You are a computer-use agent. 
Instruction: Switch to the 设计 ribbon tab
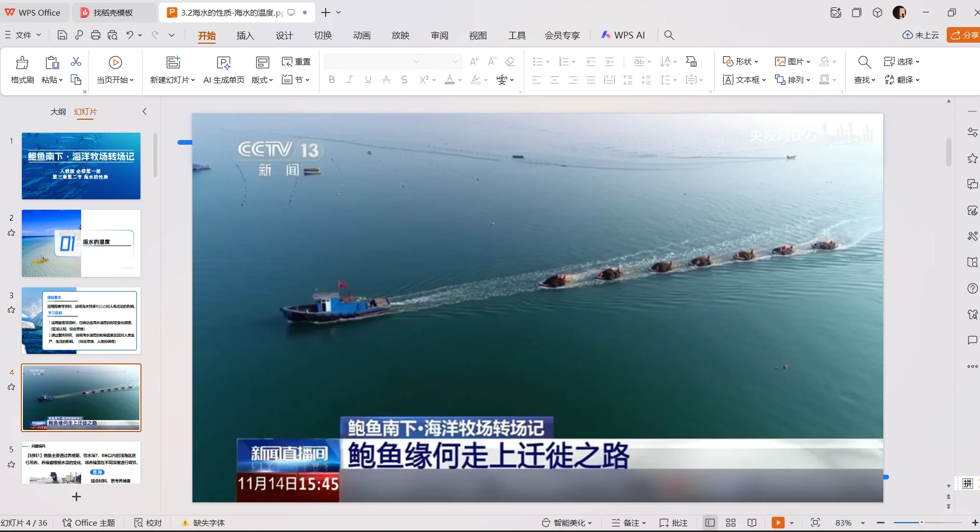[x=283, y=35]
